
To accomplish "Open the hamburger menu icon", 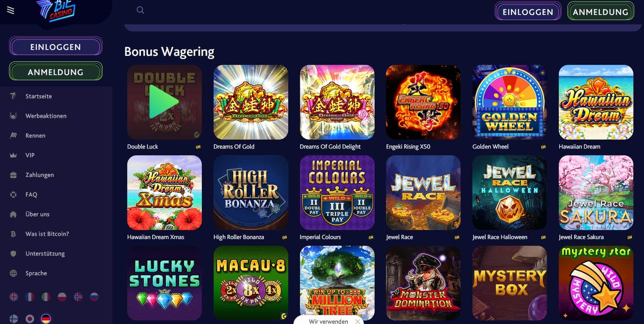I will pos(11,11).
